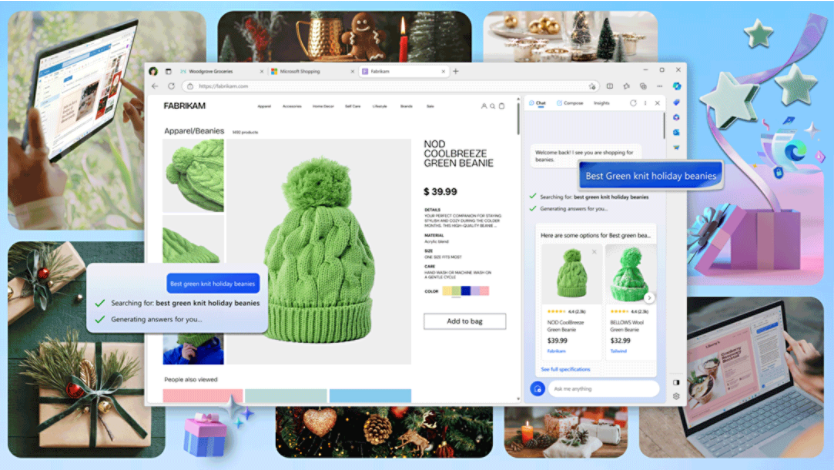
Task: Click the page scrollbar down arrow
Action: pyautogui.click(x=518, y=399)
